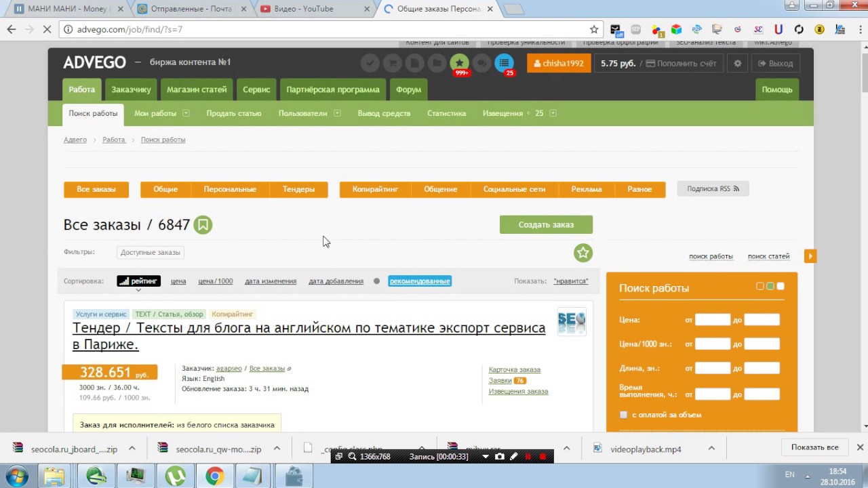Screen dimensions: 868x488
Task: Select the white color square in Поиск работы panel
Action: click(x=781, y=287)
